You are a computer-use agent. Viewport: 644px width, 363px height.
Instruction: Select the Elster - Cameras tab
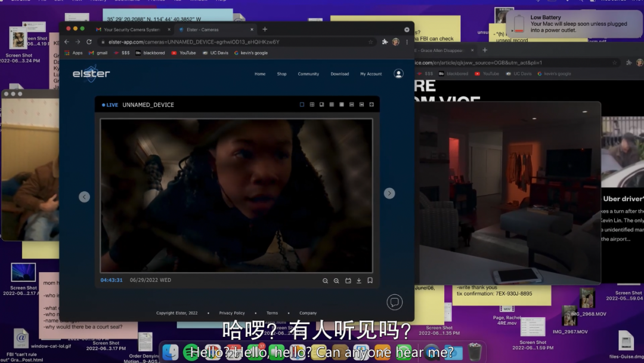(216, 30)
